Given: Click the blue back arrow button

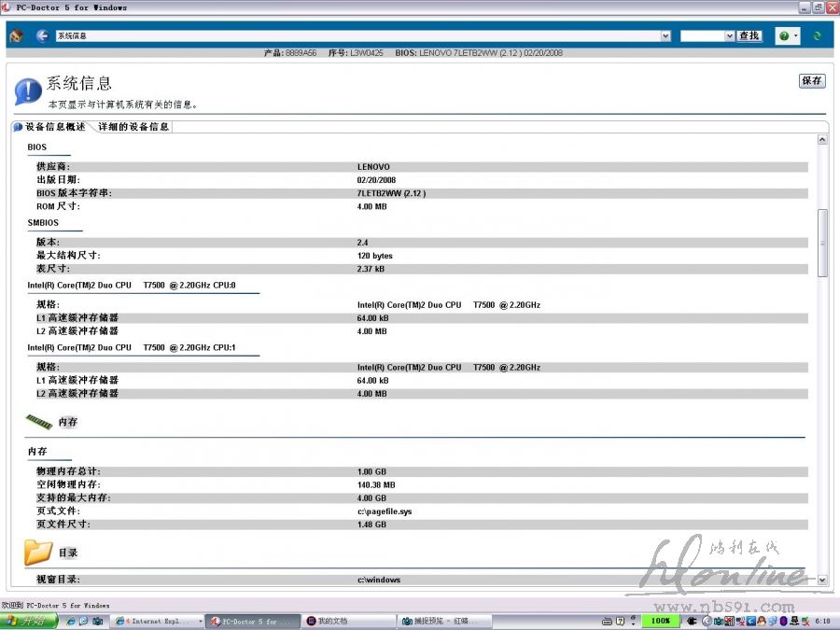Looking at the screenshot, I should (x=42, y=35).
